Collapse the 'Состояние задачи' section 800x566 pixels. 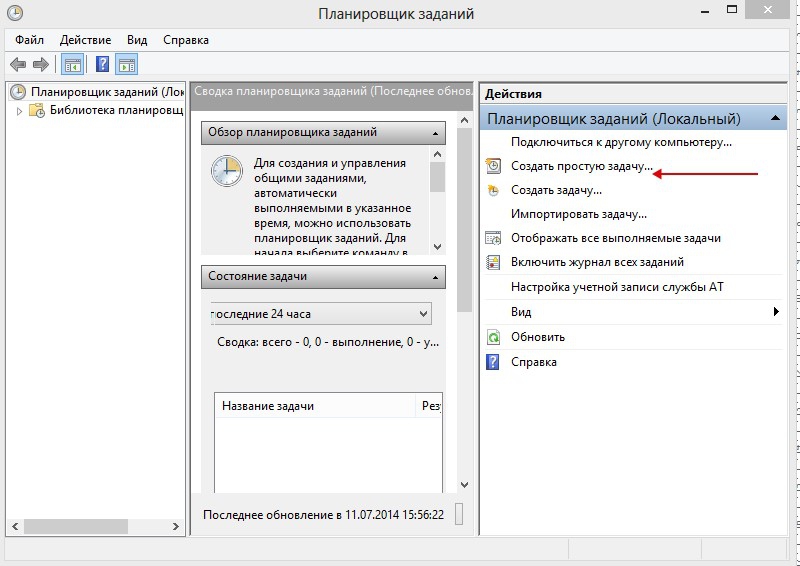pyautogui.click(x=435, y=276)
